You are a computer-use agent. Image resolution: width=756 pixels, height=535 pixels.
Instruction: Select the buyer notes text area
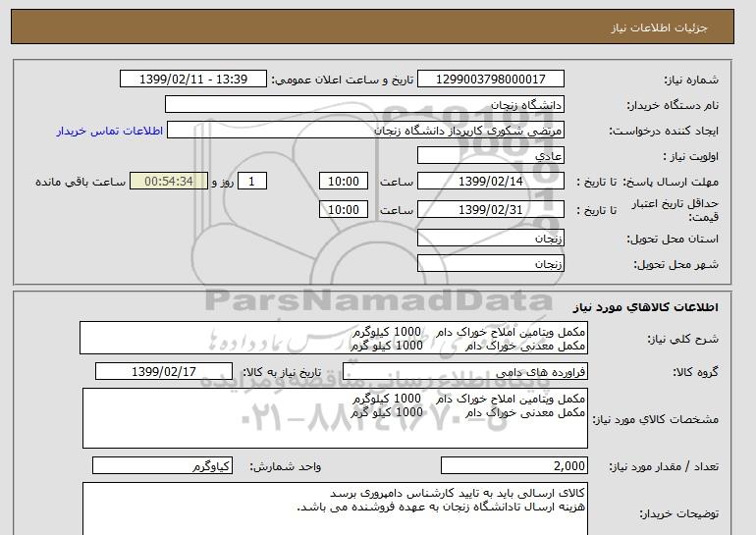pyautogui.click(x=335, y=508)
